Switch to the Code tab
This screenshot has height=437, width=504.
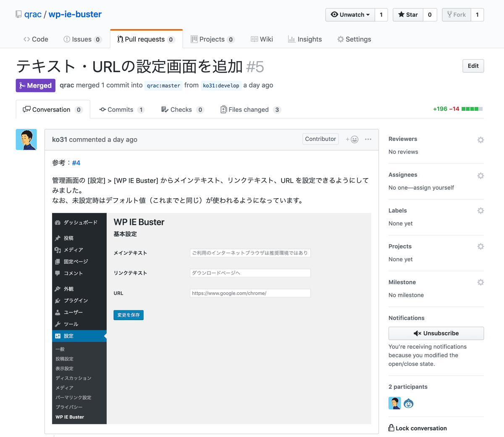pyautogui.click(x=36, y=39)
